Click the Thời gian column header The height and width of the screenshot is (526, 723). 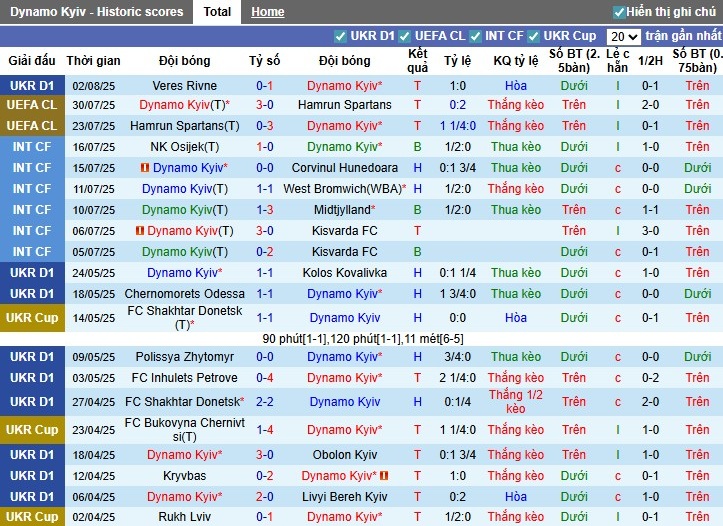click(x=94, y=61)
